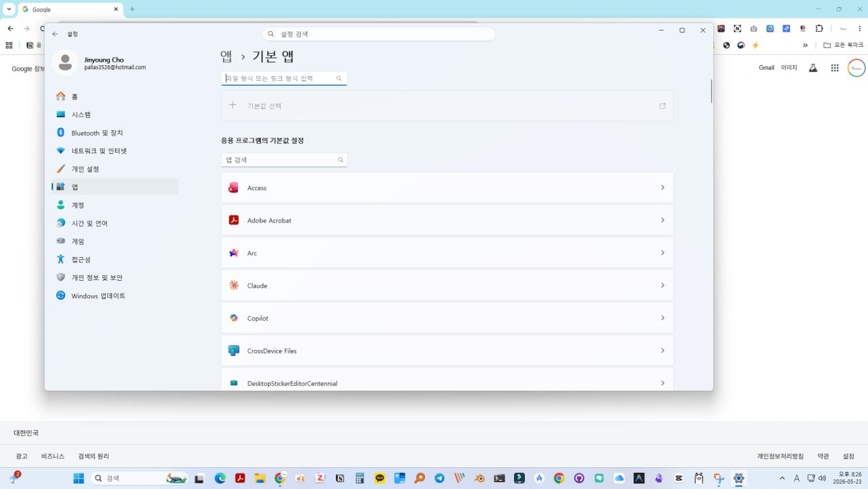Open 네트워크 및 인터넷 settings
This screenshot has width=868, height=489.
115,151
